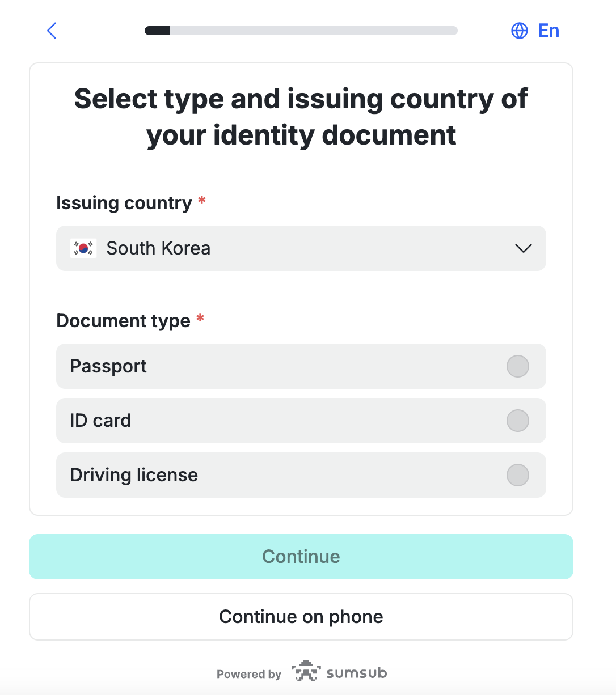The height and width of the screenshot is (695, 616).
Task: Click the Issuing country label
Action: (x=124, y=203)
